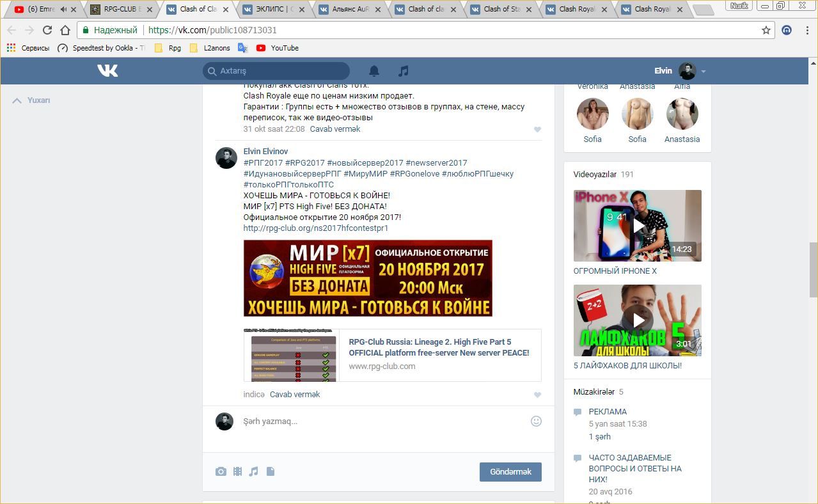818x504 pixels.
Task: Open the РЕКЛАМА discussion topic
Action: click(x=608, y=412)
